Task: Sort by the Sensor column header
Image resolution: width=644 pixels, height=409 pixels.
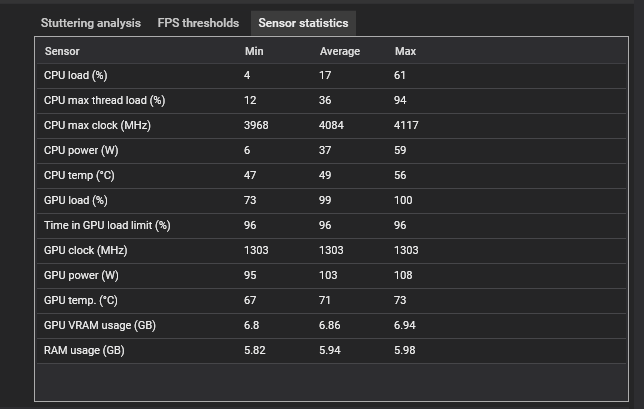Action: [62, 51]
